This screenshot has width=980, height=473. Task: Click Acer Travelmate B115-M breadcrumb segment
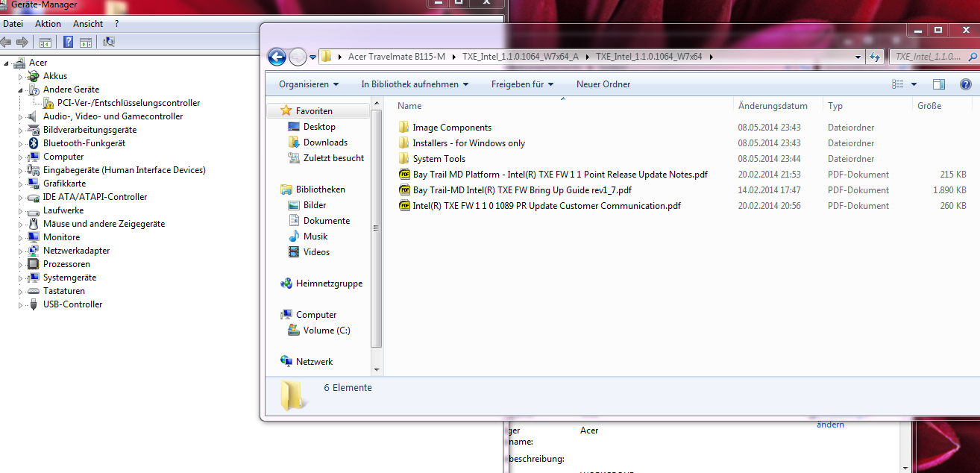396,57
